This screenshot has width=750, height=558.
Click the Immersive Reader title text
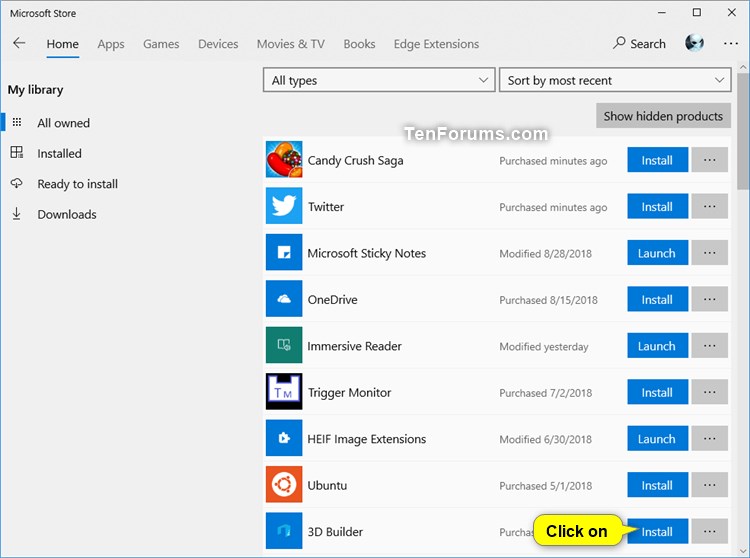[354, 346]
